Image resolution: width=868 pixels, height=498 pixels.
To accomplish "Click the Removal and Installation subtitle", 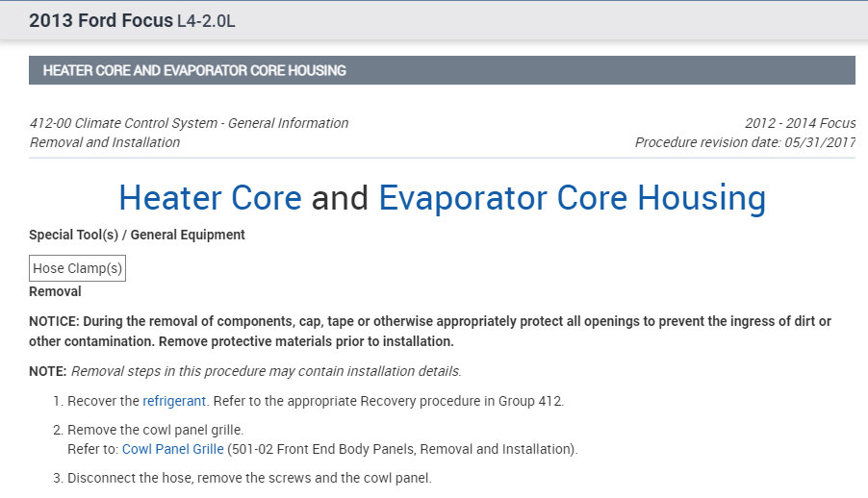I will tap(105, 142).
